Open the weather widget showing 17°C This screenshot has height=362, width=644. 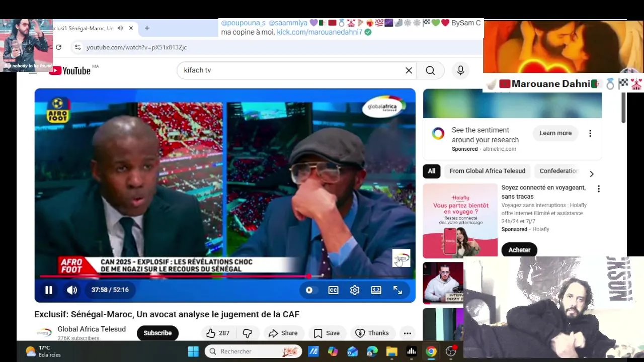click(x=43, y=351)
